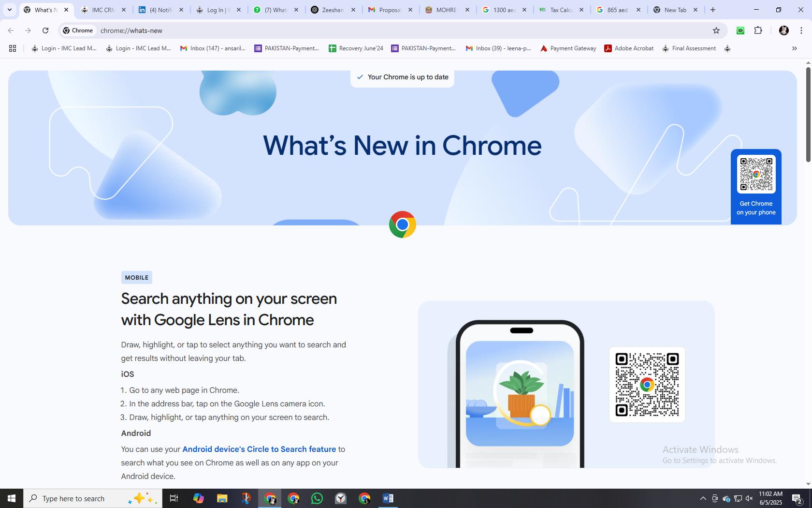Switch to the WhatsApp tab
Viewport: 812px width, 508px height.
tap(275, 10)
